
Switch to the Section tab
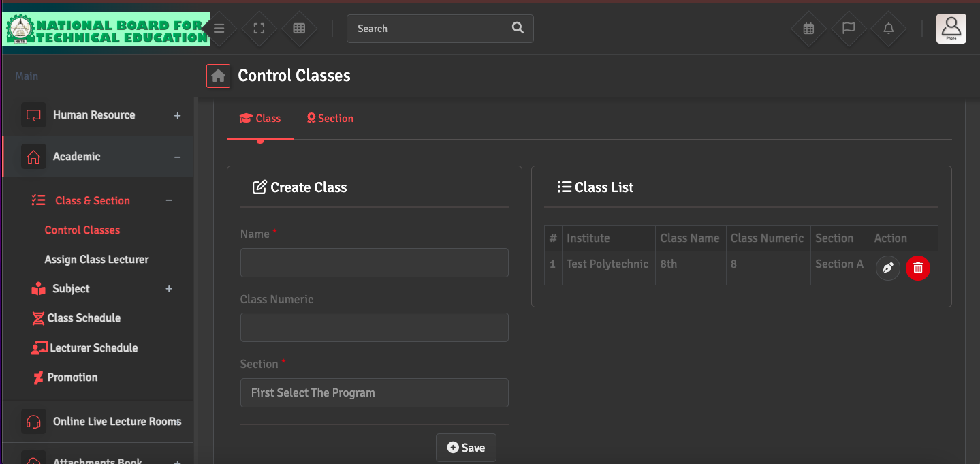pos(330,119)
